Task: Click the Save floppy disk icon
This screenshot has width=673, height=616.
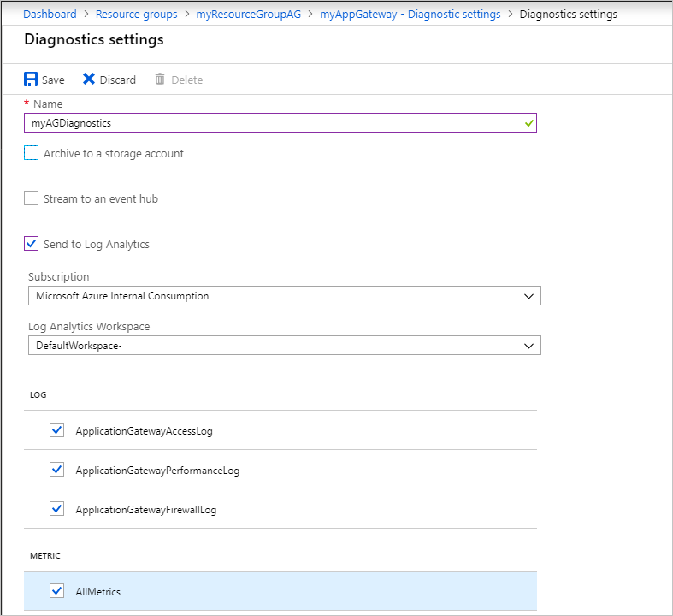Action: (31, 80)
